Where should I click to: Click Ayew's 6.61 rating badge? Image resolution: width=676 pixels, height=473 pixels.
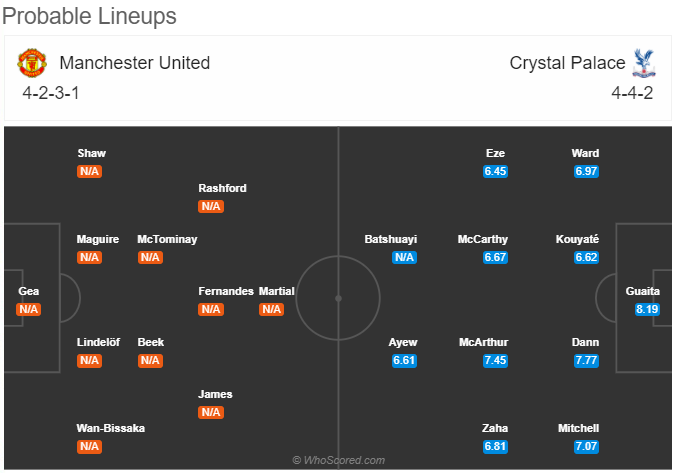404,360
